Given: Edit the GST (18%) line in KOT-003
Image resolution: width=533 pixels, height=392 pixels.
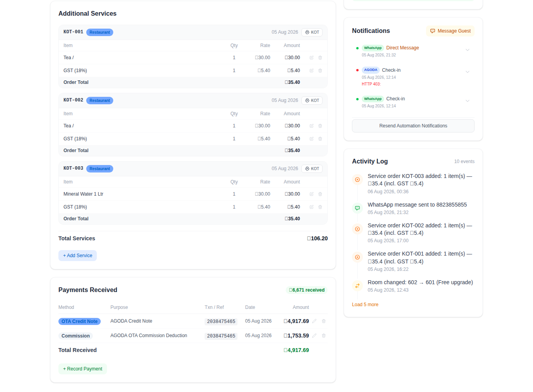Looking at the screenshot, I should pos(312,207).
